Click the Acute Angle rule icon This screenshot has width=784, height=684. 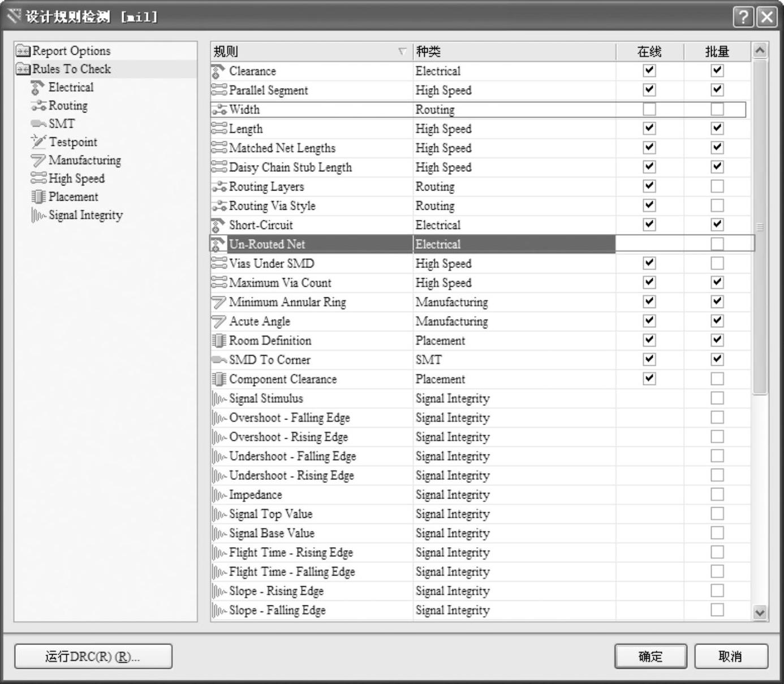[x=219, y=322]
